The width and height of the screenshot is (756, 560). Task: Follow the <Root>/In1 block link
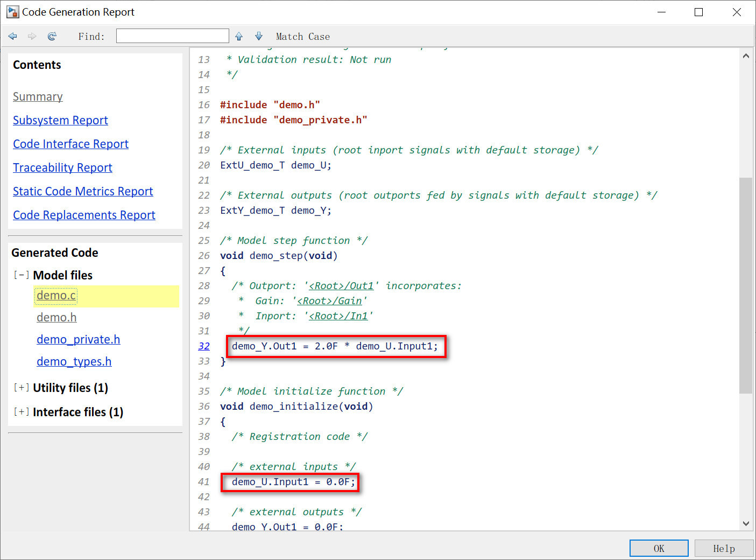click(x=338, y=316)
